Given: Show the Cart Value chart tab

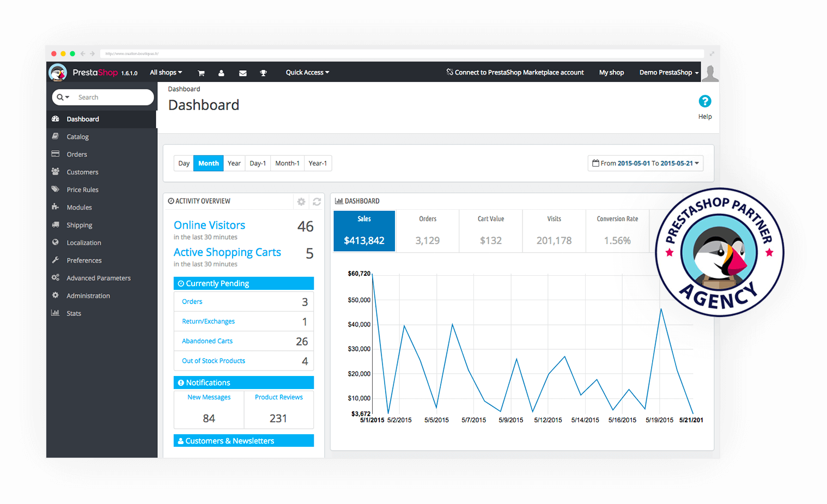Looking at the screenshot, I should coord(491,231).
